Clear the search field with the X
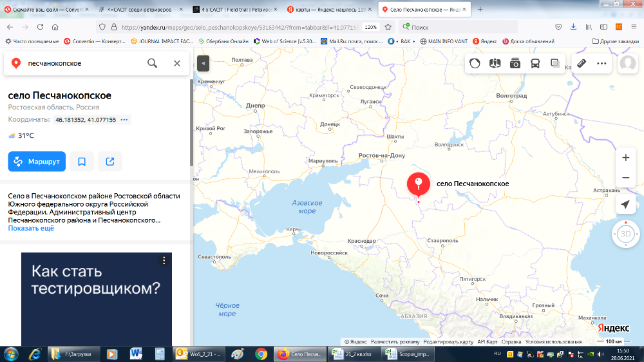Image resolution: width=644 pixels, height=362 pixels. [x=177, y=63]
